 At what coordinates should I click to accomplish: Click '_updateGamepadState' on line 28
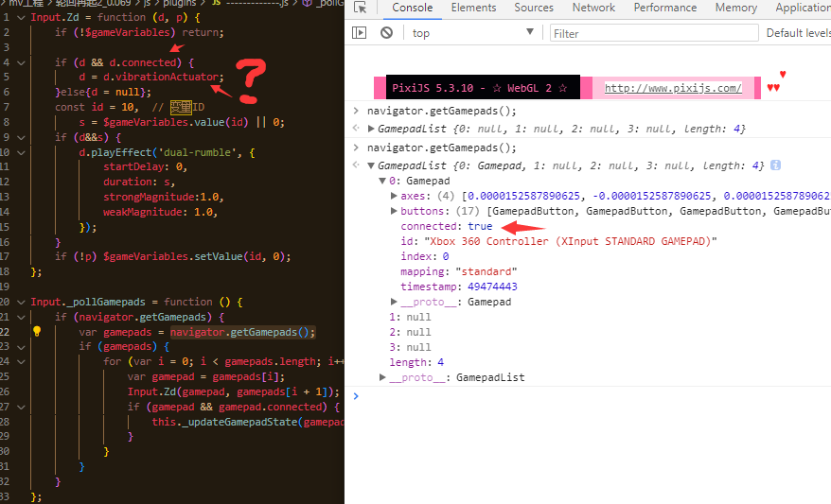(x=240, y=422)
